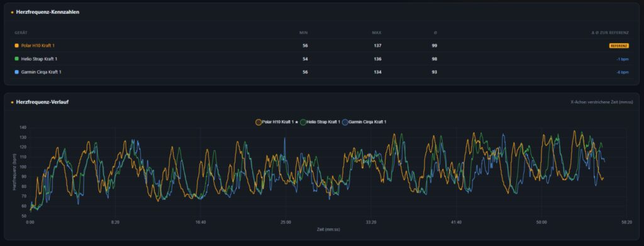The height and width of the screenshot is (246, 644).
Task: Click the MAX column header
Action: (377, 33)
